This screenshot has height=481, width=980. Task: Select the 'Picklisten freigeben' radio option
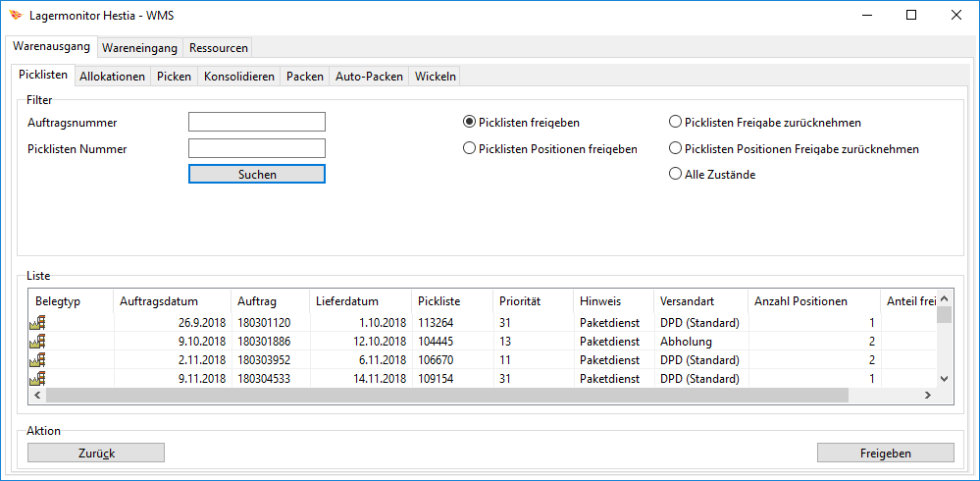[469, 123]
